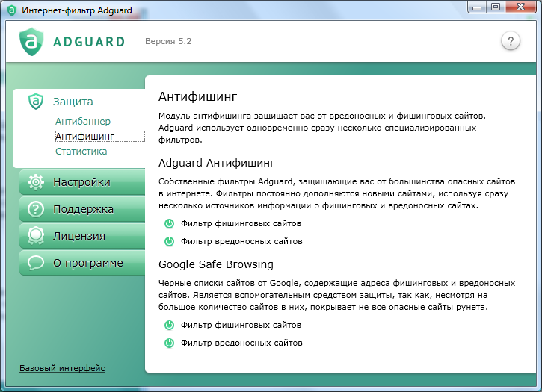Image resolution: width=542 pixels, height=392 pixels.
Task: Toggle Adguard Антифишинг фильтр фишинговых сайтов
Action: [x=169, y=223]
